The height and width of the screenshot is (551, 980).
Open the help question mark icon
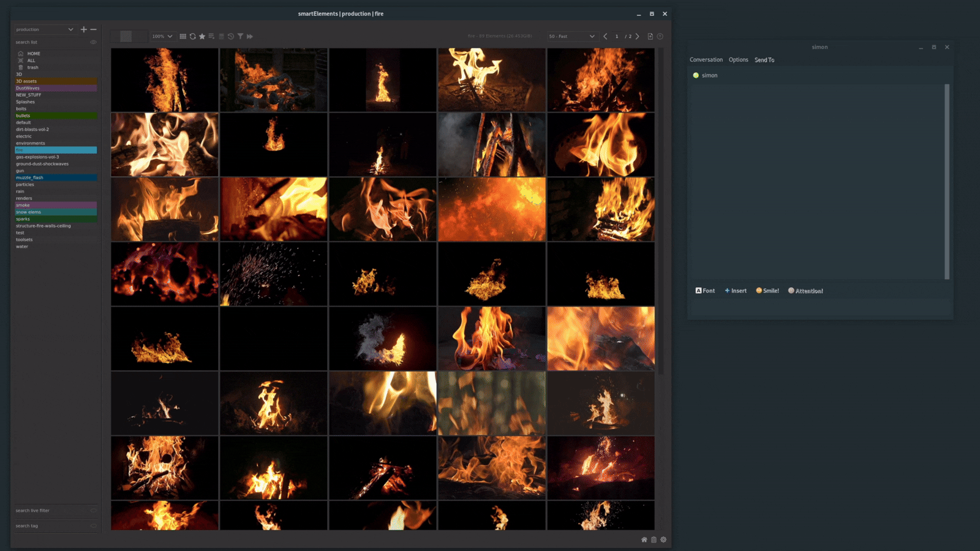tap(660, 36)
